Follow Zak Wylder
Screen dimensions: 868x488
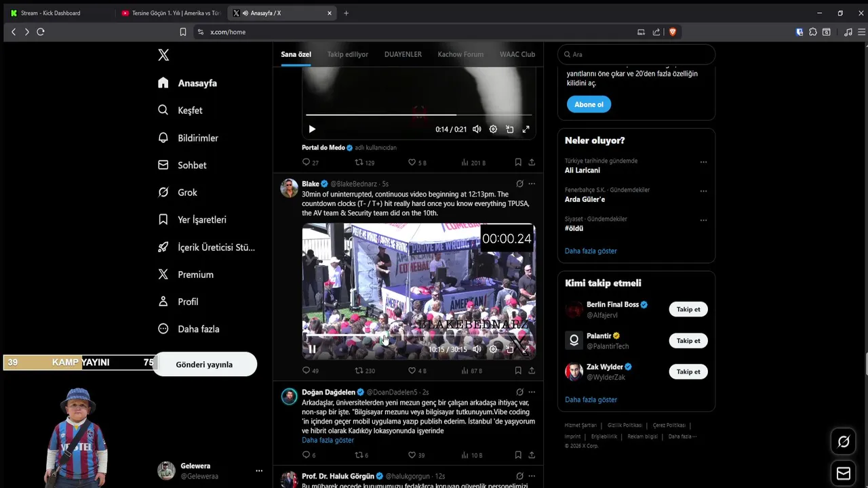click(688, 371)
